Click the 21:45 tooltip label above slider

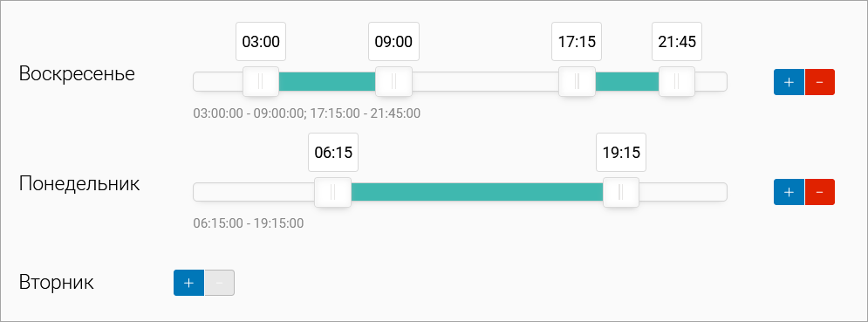click(676, 42)
